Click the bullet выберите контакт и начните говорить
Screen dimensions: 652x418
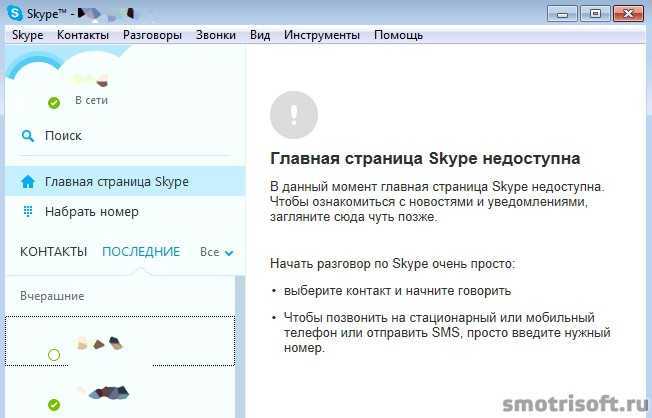[x=397, y=290]
